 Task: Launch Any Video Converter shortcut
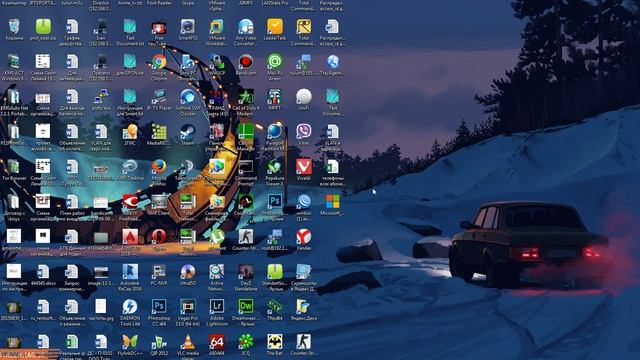pyautogui.click(x=246, y=27)
